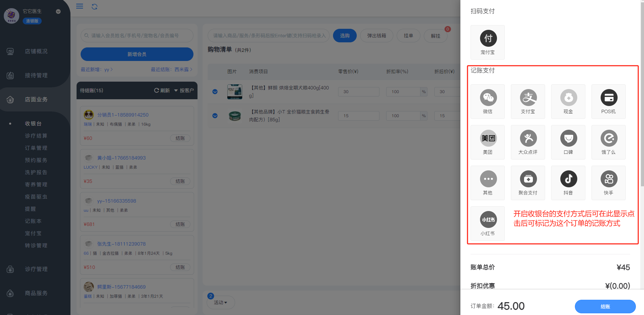Select 宠付宝 scan payment

click(487, 42)
